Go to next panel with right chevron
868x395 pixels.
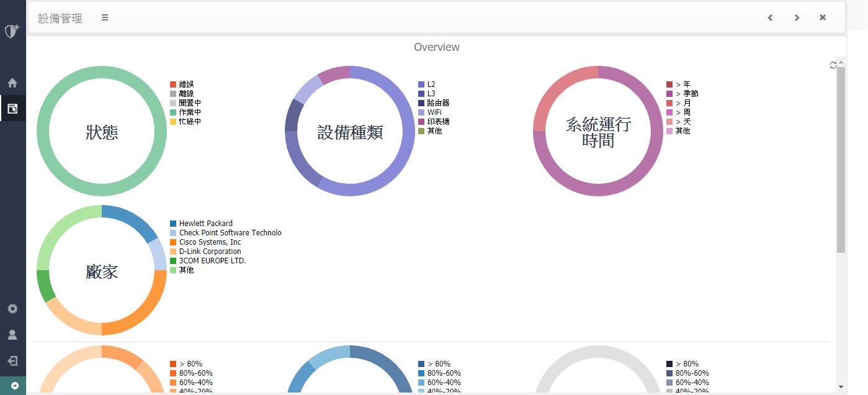pyautogui.click(x=797, y=18)
